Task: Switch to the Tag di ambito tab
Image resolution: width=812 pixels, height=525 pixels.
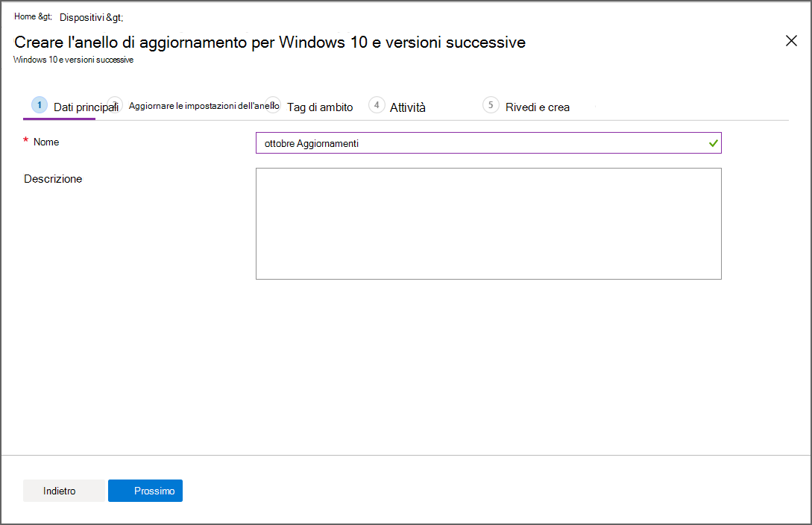Action: tap(320, 107)
